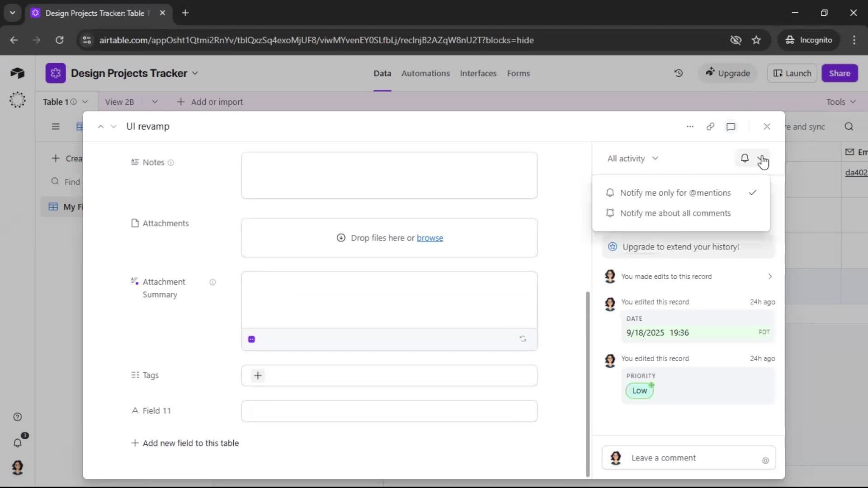Expand the Tools dropdown
Image resolution: width=868 pixels, height=488 pixels.
(841, 102)
